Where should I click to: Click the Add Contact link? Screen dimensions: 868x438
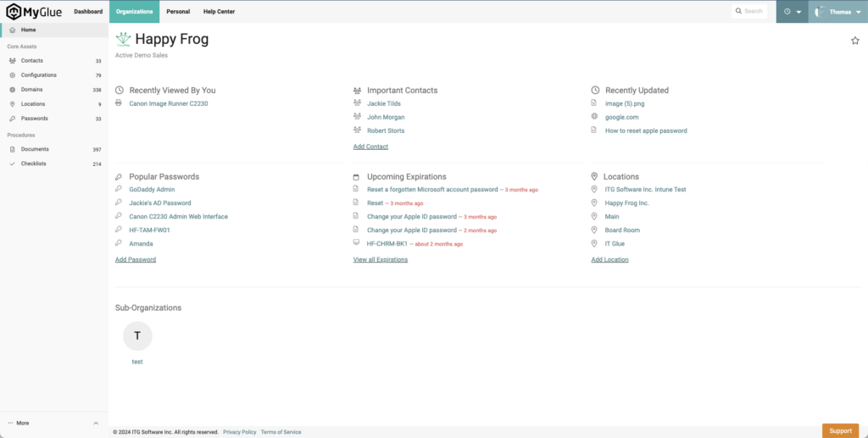click(x=370, y=147)
